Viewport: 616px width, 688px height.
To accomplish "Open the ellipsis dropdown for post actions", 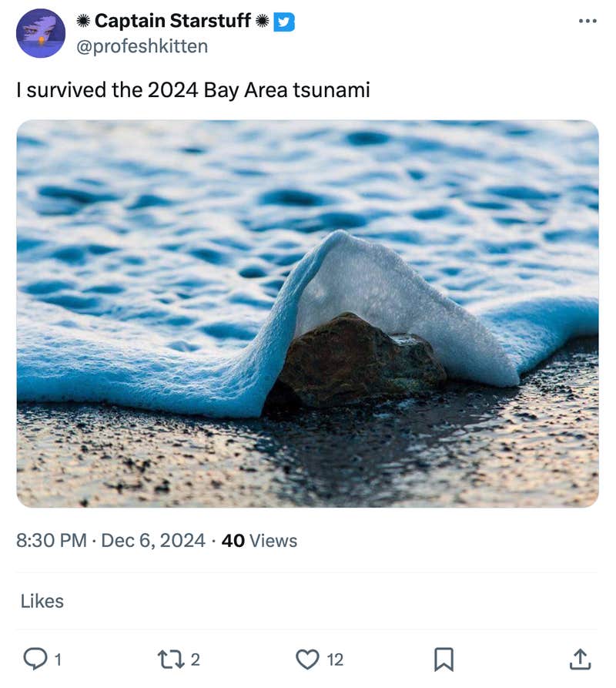I will pyautogui.click(x=588, y=21).
